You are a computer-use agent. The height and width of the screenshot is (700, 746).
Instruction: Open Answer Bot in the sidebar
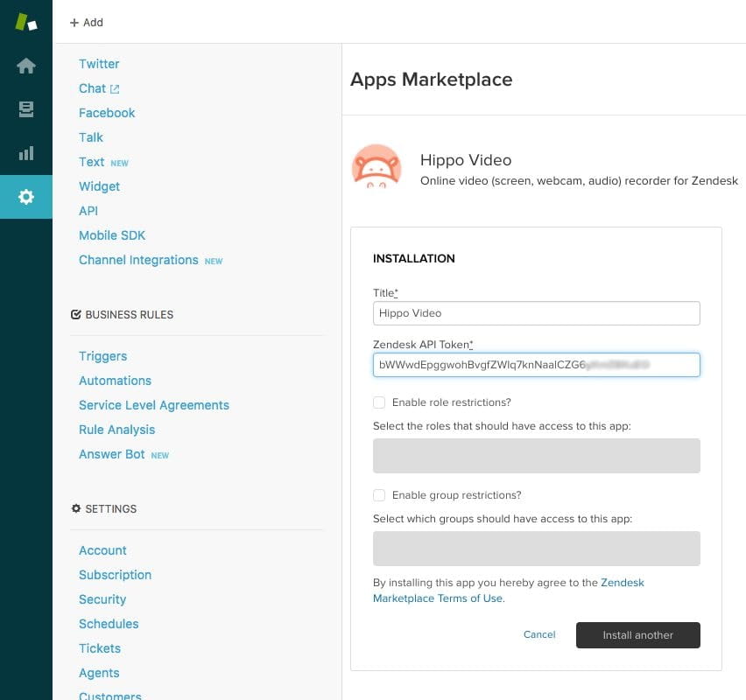pos(112,454)
